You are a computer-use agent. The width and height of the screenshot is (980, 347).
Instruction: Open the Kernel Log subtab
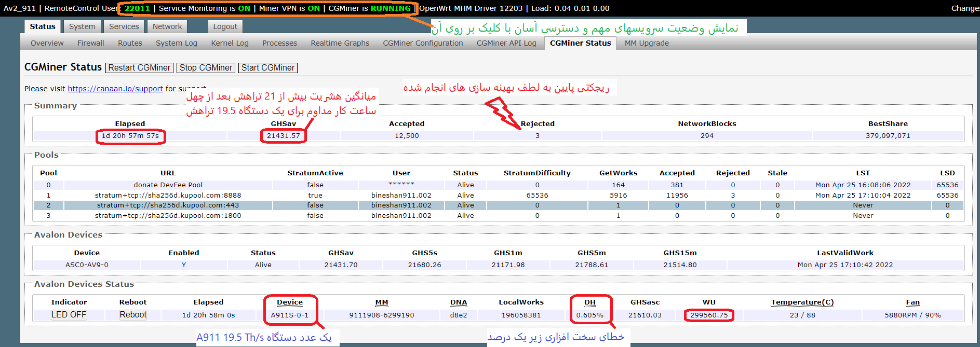point(230,43)
